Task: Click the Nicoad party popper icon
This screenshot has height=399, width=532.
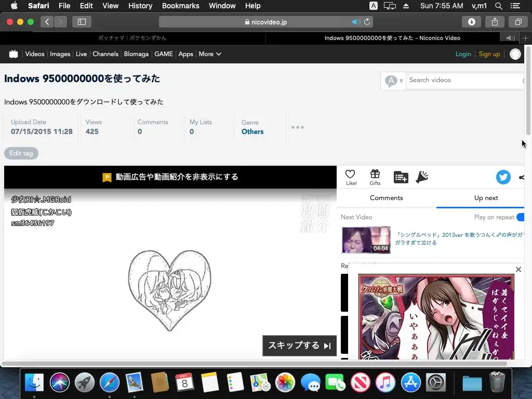Action: tap(422, 177)
